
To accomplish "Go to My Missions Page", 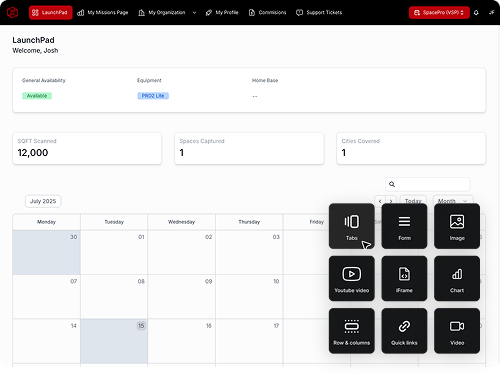I will click(x=103, y=13).
